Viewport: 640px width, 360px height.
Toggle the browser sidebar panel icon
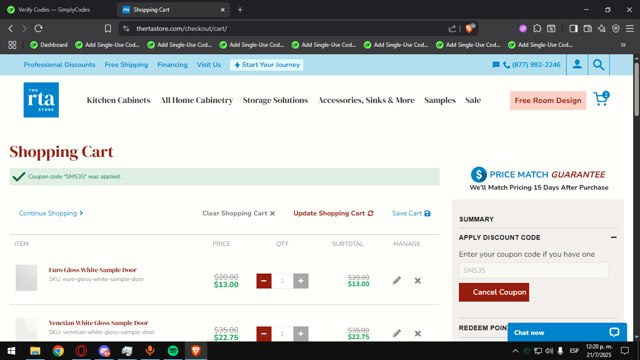pos(573,29)
